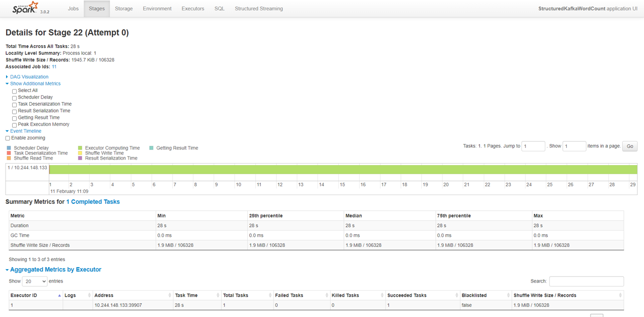Viewport: 644px width, 317px height.
Task: Check the Select All metrics checkbox
Action: point(14,91)
